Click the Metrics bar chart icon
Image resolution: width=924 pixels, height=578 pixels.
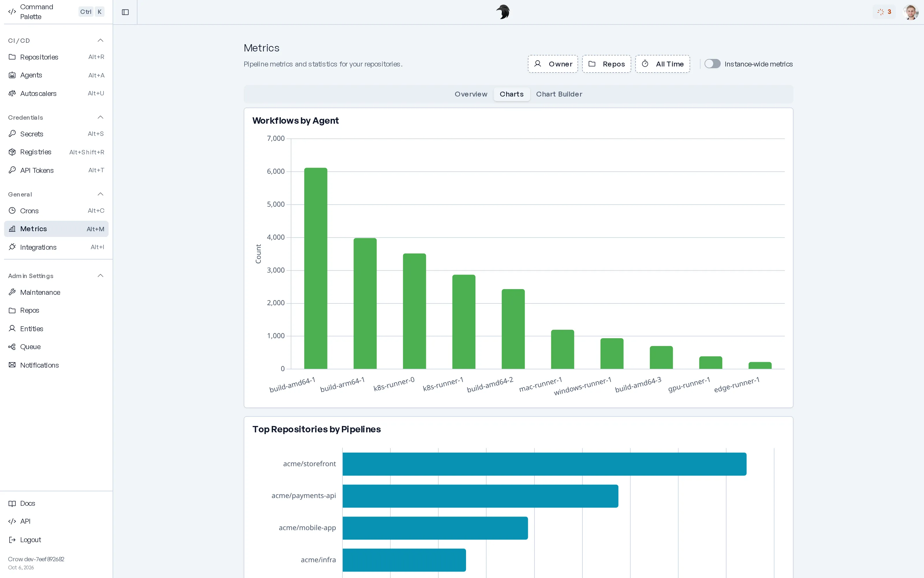[12, 229]
